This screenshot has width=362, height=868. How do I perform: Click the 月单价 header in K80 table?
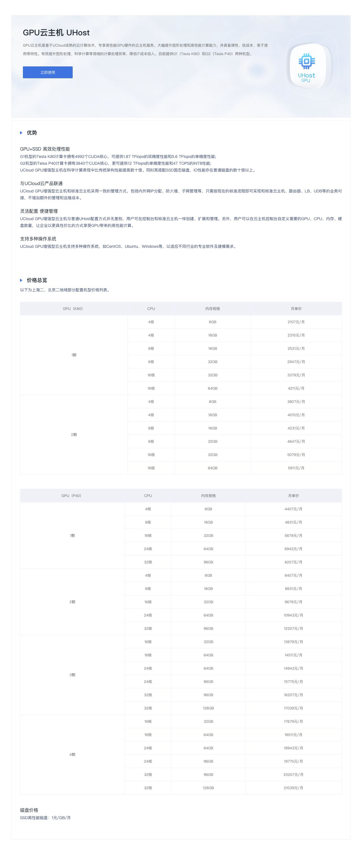[296, 309]
